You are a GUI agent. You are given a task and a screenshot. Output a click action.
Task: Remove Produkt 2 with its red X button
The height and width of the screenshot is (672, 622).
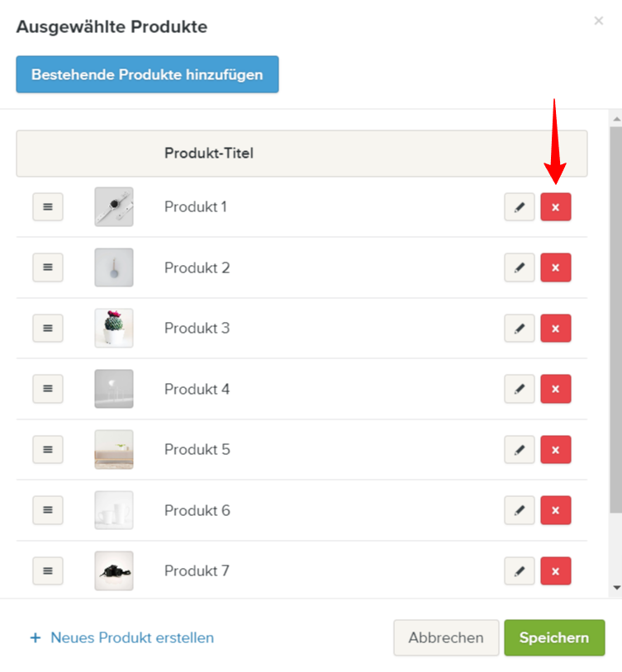556,267
